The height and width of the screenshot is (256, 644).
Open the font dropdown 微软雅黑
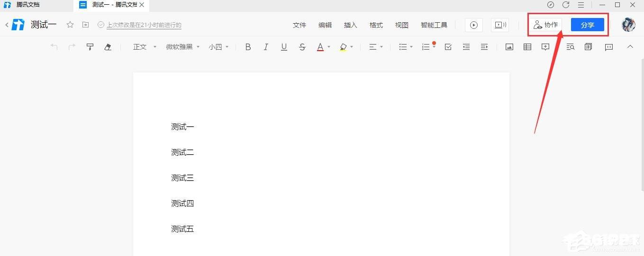[x=183, y=47]
